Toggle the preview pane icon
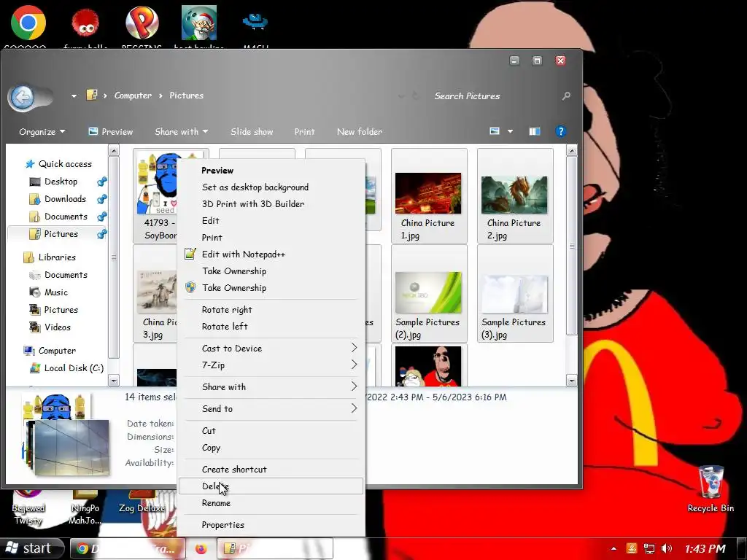This screenshot has width=747, height=560. [535, 131]
